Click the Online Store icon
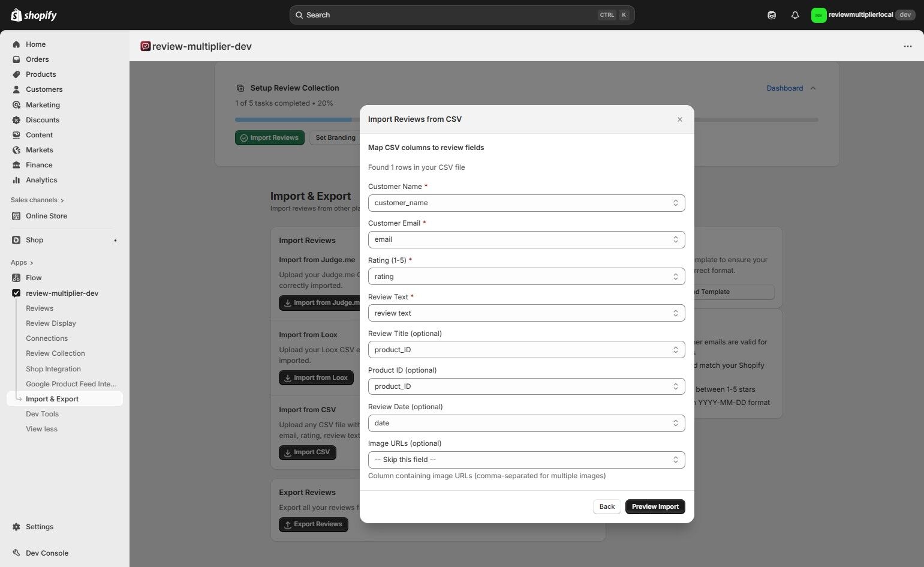This screenshot has width=924, height=567. point(16,216)
